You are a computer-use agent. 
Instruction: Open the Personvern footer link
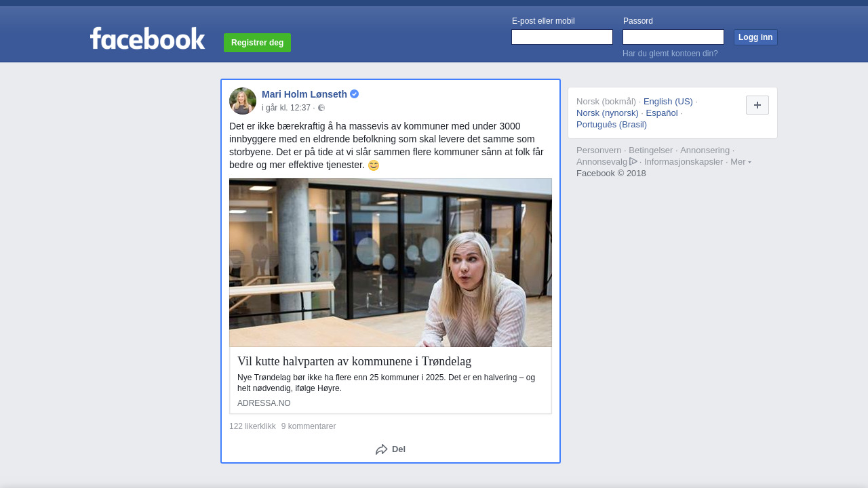(x=599, y=150)
